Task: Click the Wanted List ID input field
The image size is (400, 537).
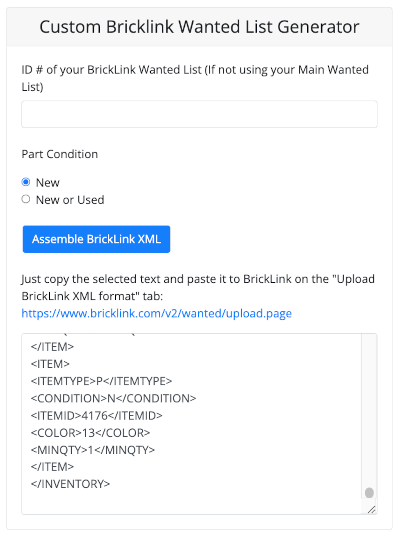Action: point(199,114)
